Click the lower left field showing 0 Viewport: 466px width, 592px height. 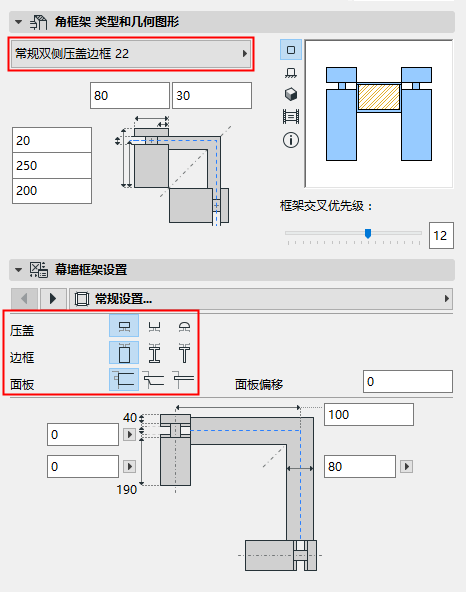(x=83, y=467)
